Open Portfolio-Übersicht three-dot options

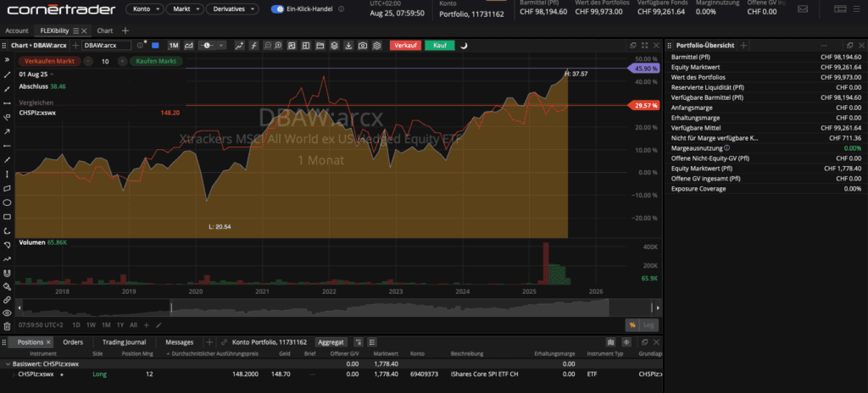824,46
